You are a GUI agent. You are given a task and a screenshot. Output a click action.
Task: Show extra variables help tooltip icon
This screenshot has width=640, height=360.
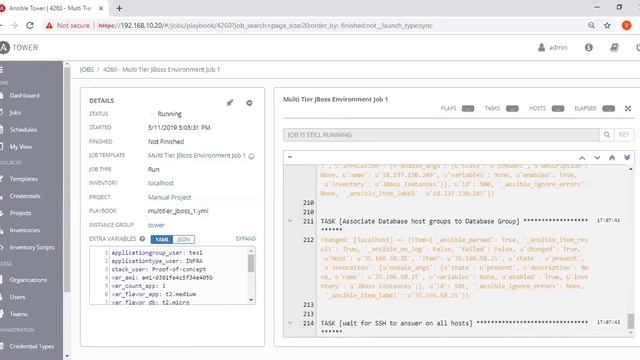click(142, 239)
